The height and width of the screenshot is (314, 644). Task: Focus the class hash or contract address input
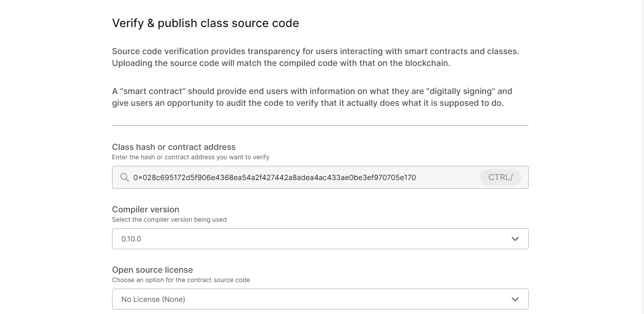pyautogui.click(x=448, y=177)
